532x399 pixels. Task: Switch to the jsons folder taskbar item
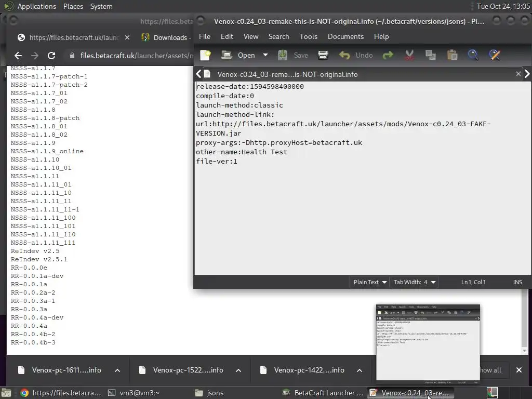[210, 393]
